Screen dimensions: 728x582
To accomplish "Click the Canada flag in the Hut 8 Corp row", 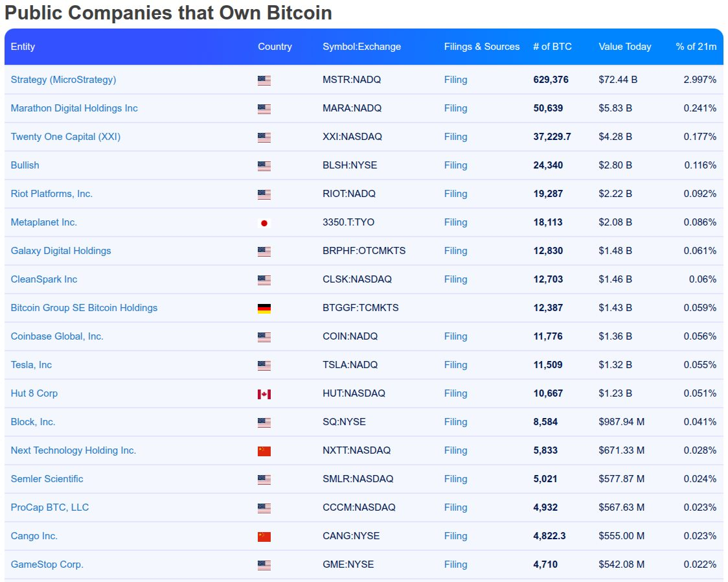I will click(264, 394).
